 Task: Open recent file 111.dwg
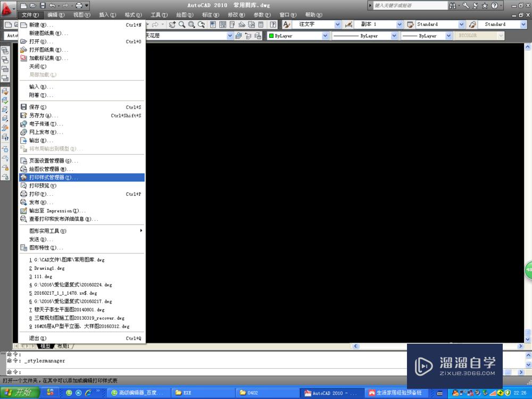coord(82,277)
